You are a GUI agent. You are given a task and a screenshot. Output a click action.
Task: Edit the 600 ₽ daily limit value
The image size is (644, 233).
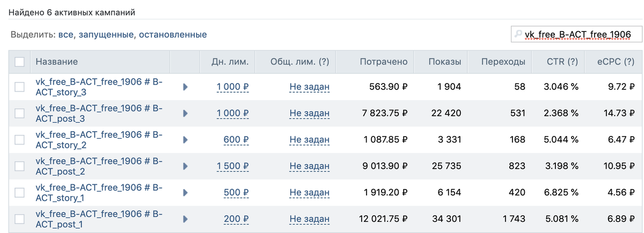pyautogui.click(x=236, y=139)
